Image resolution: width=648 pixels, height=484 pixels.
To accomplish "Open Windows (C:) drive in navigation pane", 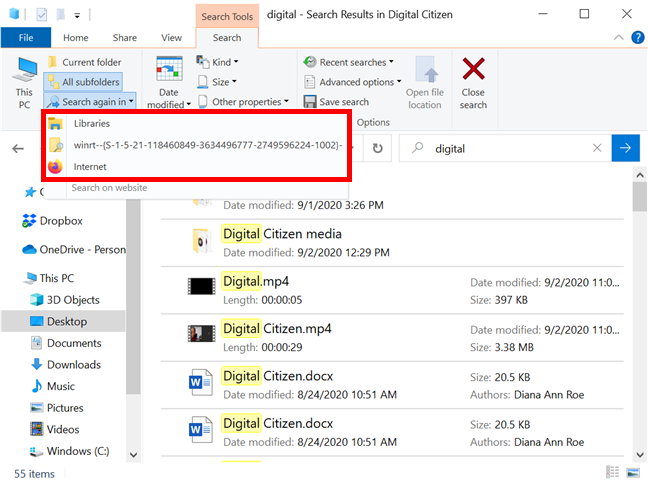I will click(x=69, y=451).
